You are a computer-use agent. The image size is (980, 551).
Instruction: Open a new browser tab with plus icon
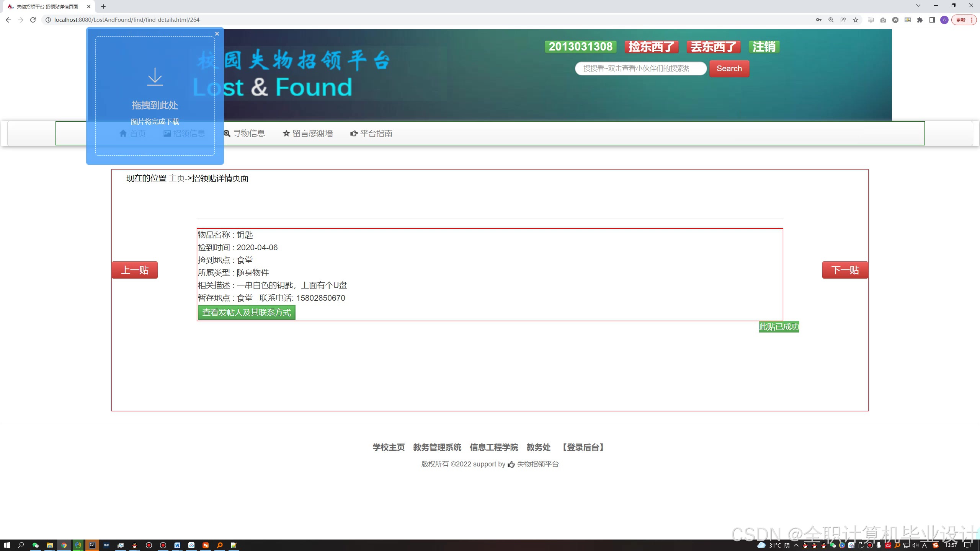click(x=103, y=7)
